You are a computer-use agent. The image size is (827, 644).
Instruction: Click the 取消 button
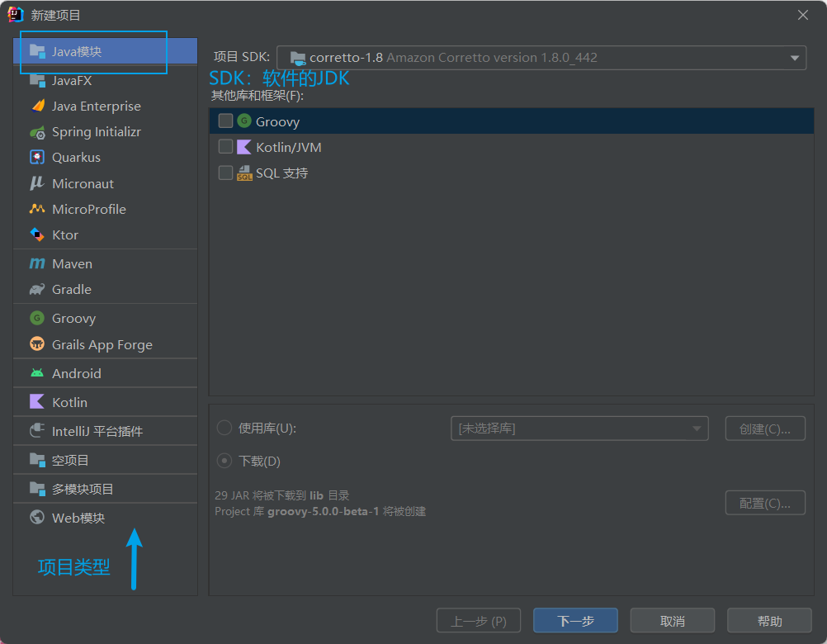pos(673,620)
